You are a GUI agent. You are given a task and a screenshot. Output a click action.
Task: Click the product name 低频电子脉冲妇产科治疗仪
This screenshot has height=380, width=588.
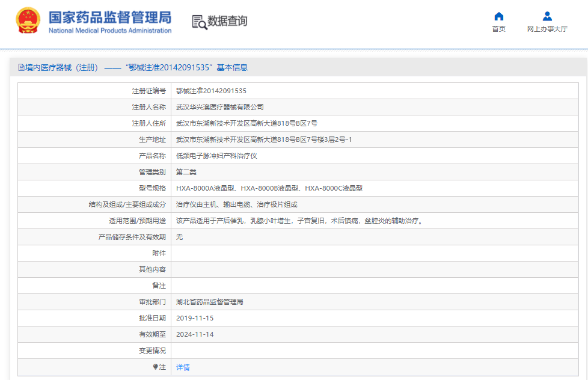pos(216,156)
